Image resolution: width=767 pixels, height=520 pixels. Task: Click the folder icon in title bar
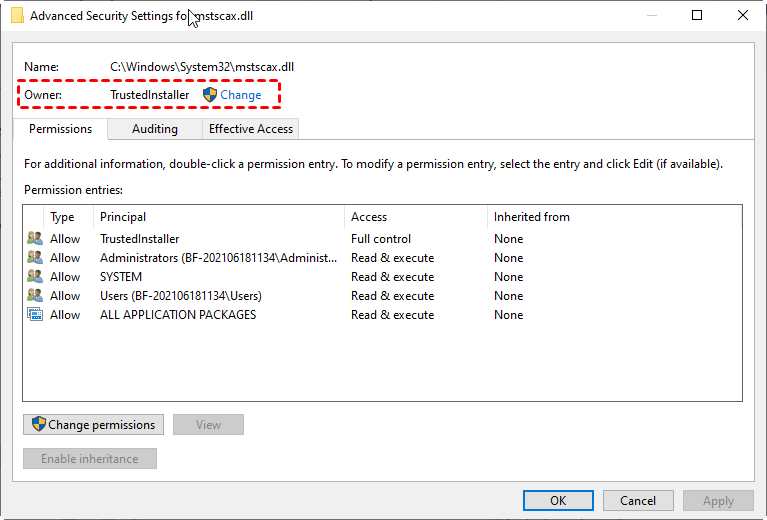point(17,16)
